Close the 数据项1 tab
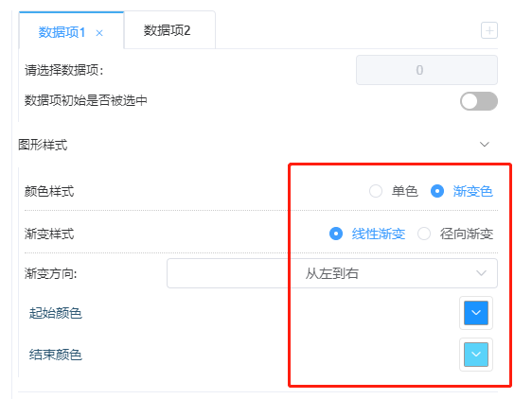Image resolution: width=532 pixels, height=399 pixels. (x=99, y=33)
